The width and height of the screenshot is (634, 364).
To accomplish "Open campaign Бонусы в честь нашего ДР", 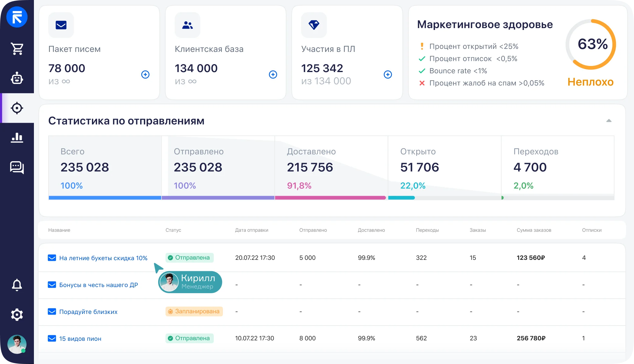I will 99,285.
